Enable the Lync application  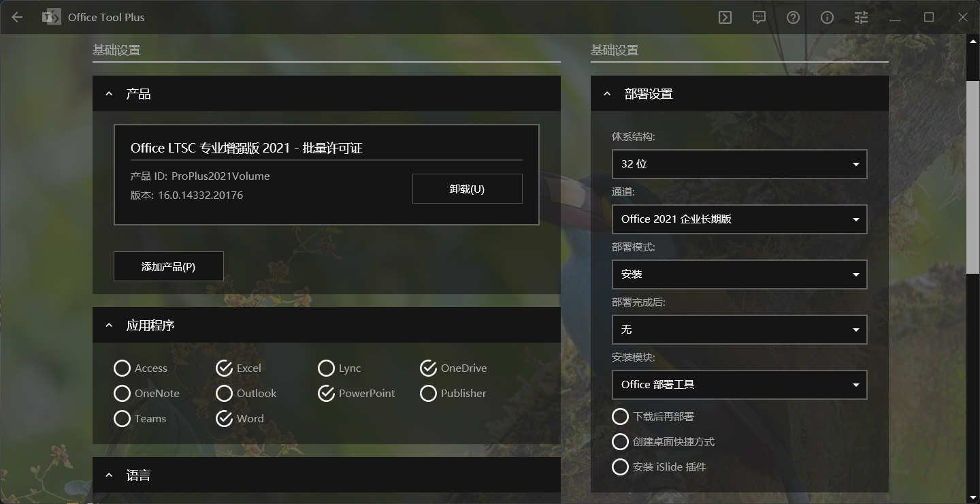(x=340, y=368)
